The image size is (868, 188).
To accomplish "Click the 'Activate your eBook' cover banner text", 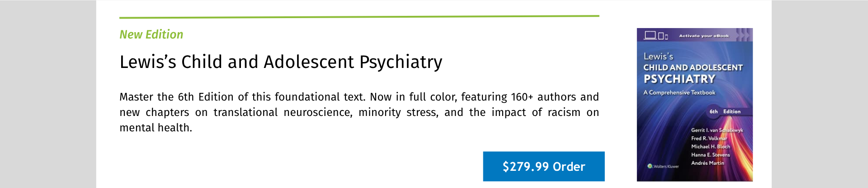I will coord(703,36).
